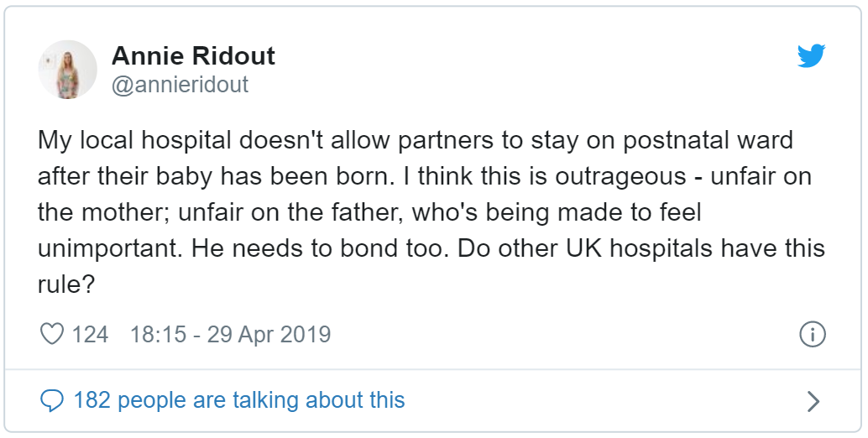Open the tweet info circle icon
Viewport: 868px width, 438px height.
point(812,334)
